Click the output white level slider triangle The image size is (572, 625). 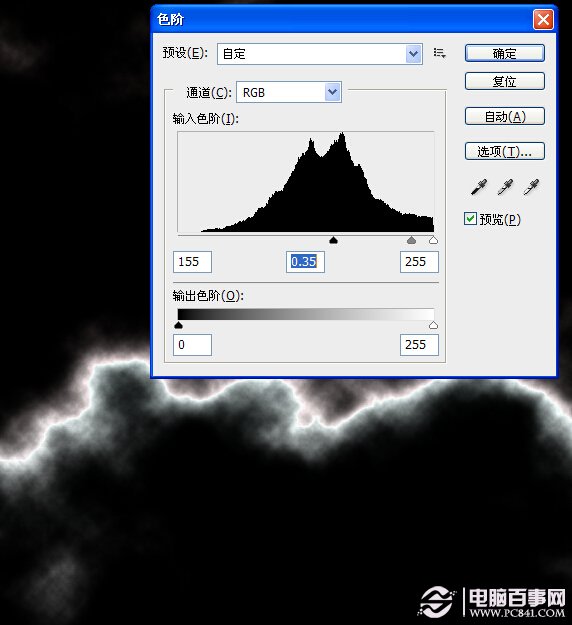pos(433,325)
